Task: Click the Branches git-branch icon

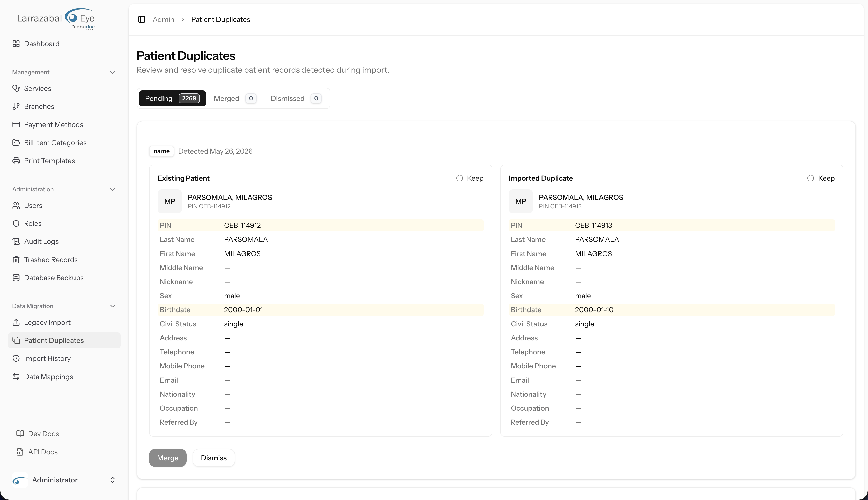Action: tap(16, 106)
